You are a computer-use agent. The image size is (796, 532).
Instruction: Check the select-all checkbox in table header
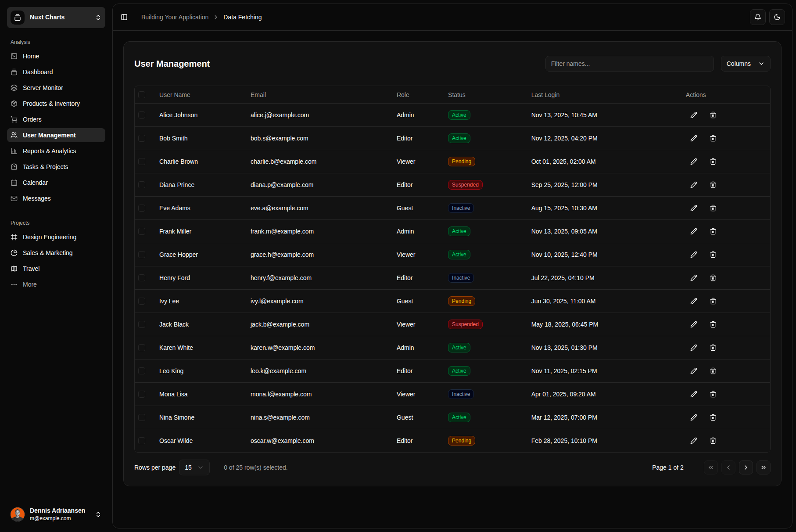(142, 95)
